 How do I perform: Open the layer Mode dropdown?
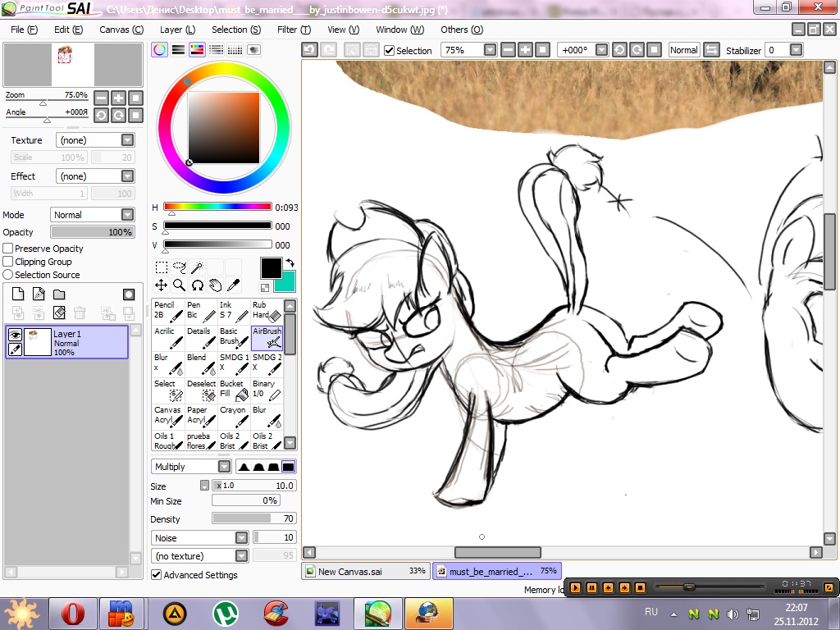pyautogui.click(x=92, y=214)
